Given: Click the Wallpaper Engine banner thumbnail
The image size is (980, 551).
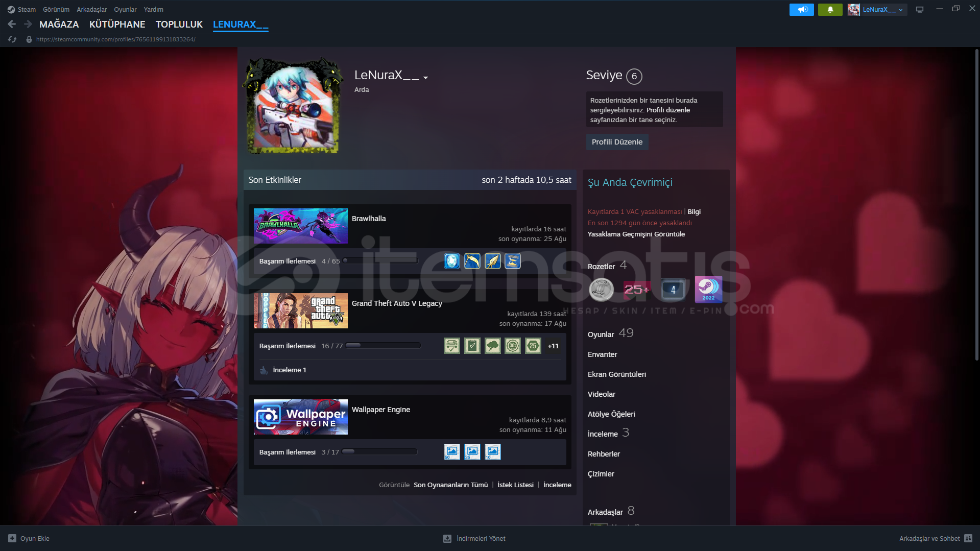Looking at the screenshot, I should [x=301, y=417].
